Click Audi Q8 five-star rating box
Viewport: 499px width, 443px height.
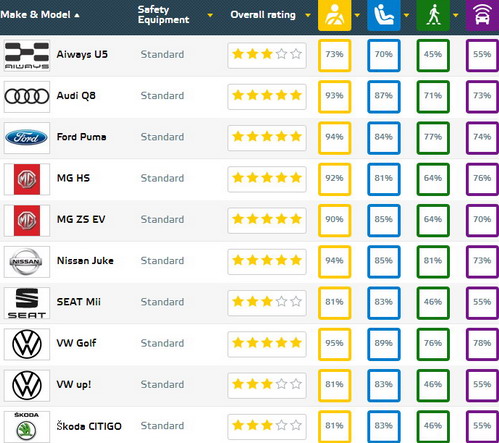pos(267,97)
